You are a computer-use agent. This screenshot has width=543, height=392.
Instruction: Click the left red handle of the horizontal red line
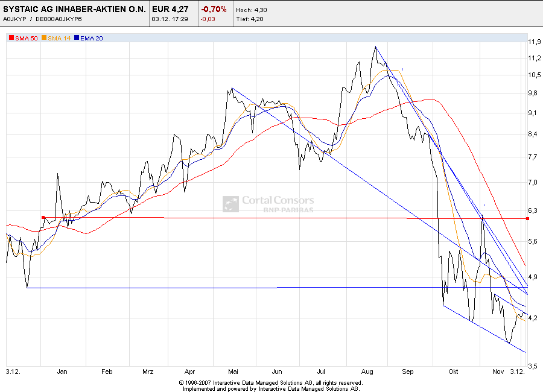pos(43,218)
